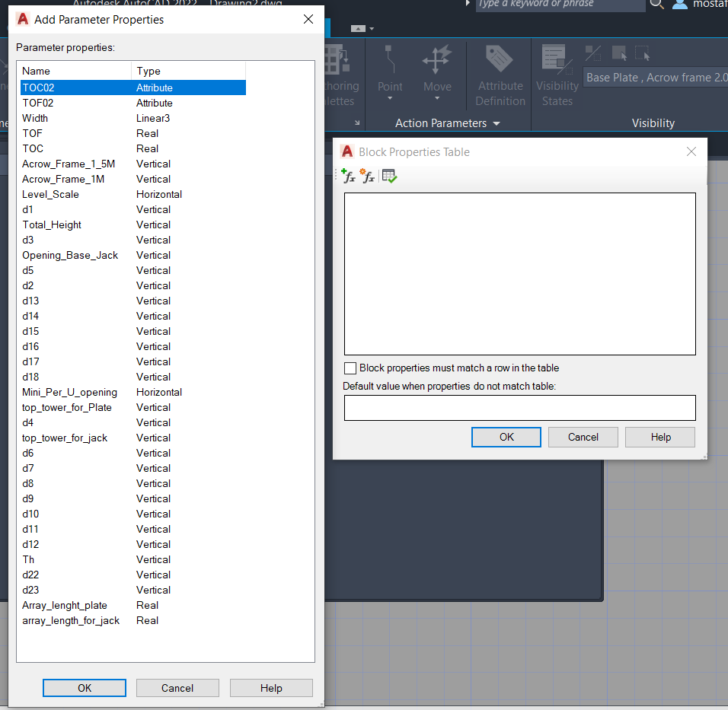This screenshot has height=710, width=728.
Task: Add new parameter property in Block Properties Table
Action: click(x=348, y=176)
